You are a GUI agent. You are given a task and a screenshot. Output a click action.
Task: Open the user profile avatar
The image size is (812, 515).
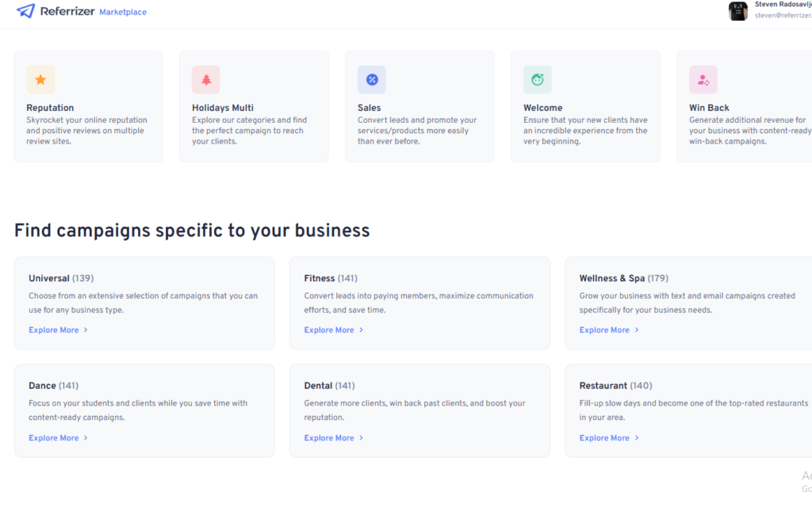(738, 10)
